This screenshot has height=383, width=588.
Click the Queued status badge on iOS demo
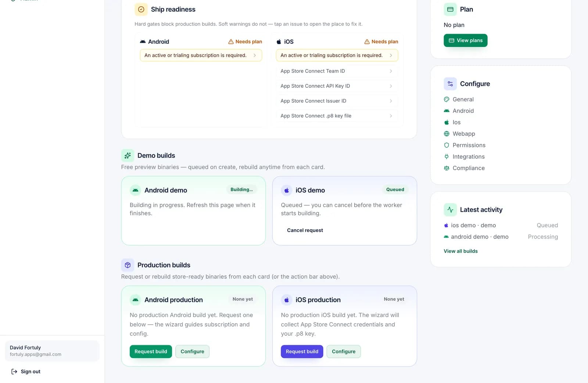pyautogui.click(x=395, y=190)
